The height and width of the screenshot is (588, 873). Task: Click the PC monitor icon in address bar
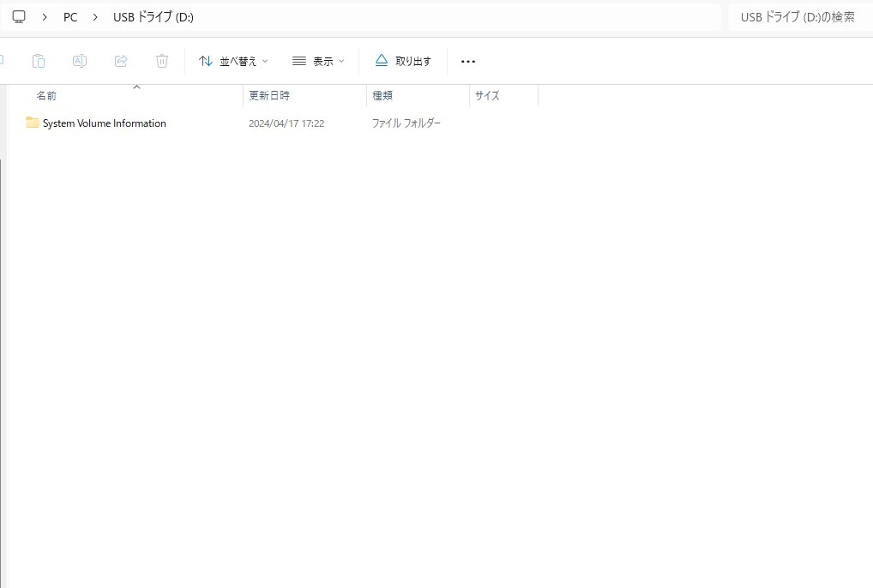tap(19, 17)
